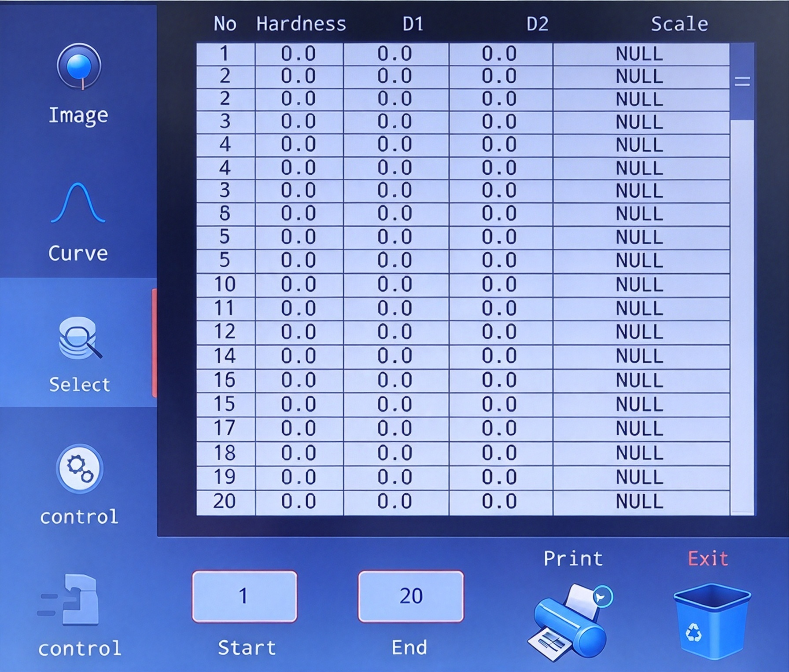Screen dimensions: 789x672
Task: Click the recycle bin Exit icon
Action: (712, 621)
